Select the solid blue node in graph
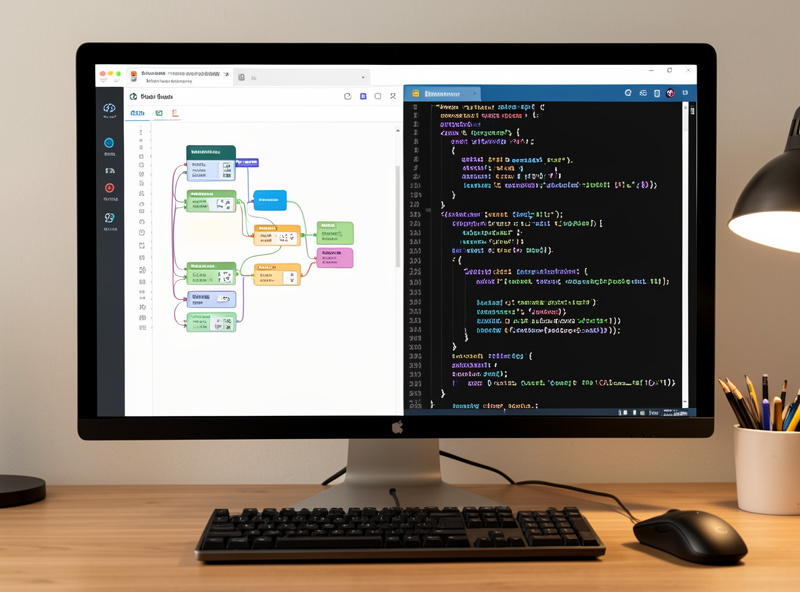This screenshot has width=800, height=592. point(270,200)
